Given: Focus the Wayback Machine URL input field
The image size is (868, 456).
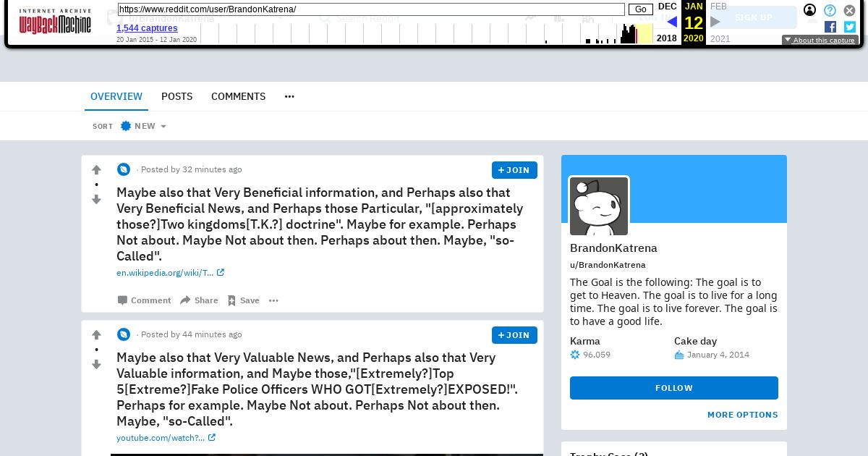Looking at the screenshot, I should [371, 9].
